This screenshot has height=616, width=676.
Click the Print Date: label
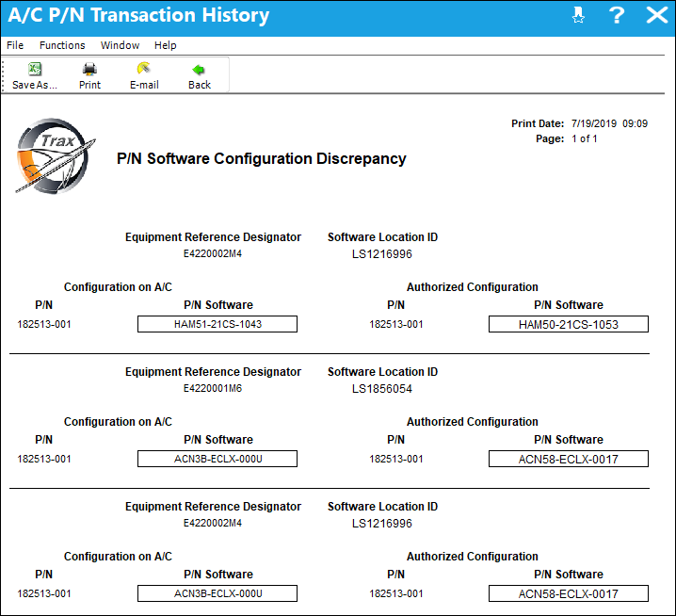[x=538, y=123]
